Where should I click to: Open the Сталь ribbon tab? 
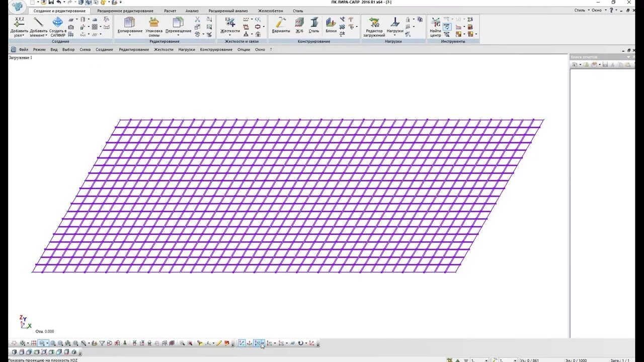coord(298,11)
